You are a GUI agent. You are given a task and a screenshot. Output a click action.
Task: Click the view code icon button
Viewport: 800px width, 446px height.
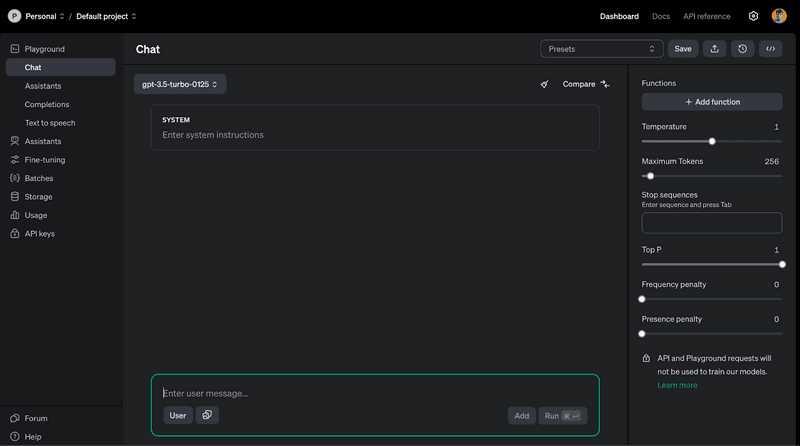770,48
